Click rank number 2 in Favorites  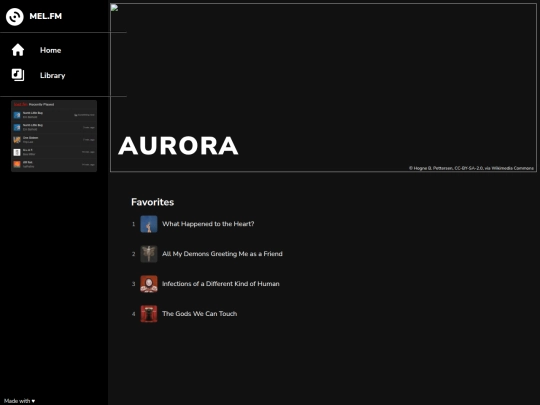click(x=134, y=254)
